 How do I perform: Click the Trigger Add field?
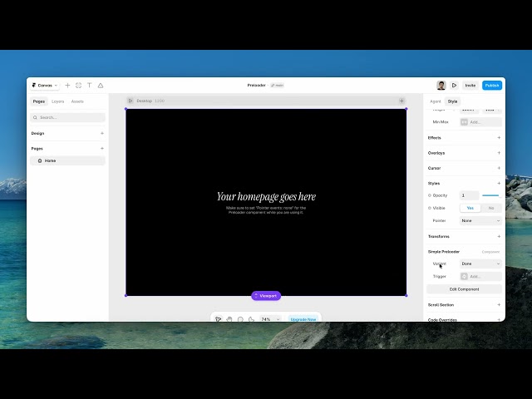click(480, 277)
